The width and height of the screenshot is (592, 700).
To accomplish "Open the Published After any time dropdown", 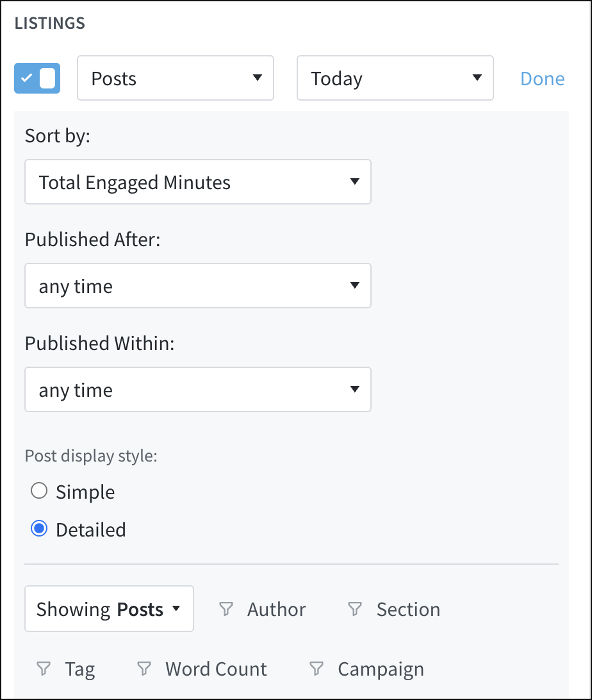I will coord(197,286).
